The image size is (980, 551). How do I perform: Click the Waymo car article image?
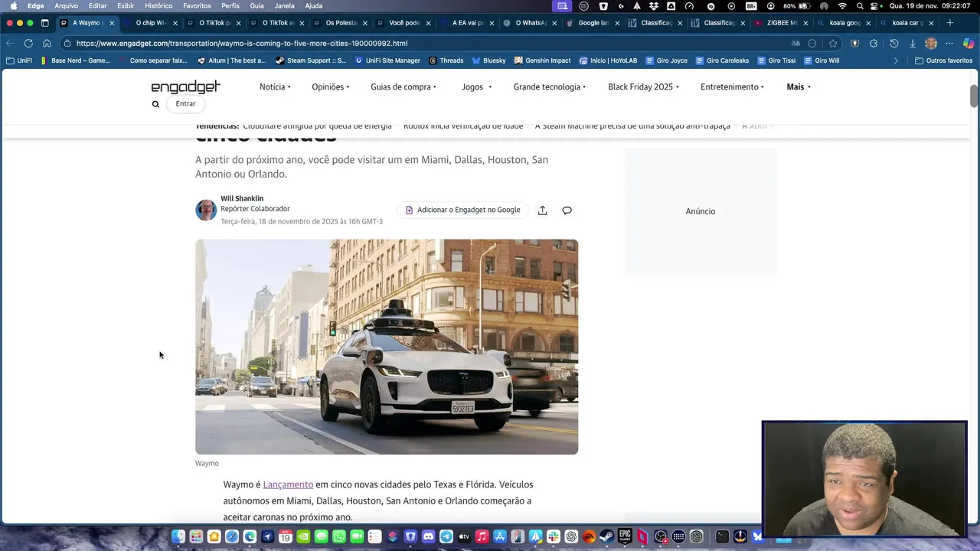387,347
